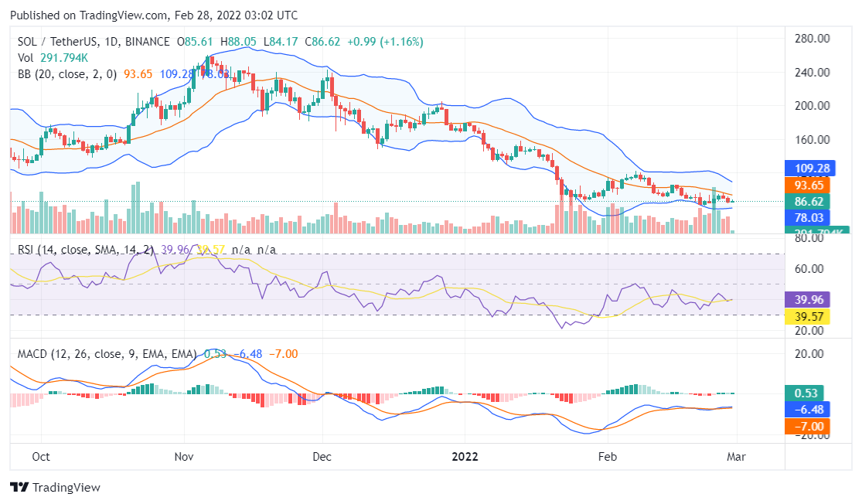Click the Published on TradingView.com header text

153,15
